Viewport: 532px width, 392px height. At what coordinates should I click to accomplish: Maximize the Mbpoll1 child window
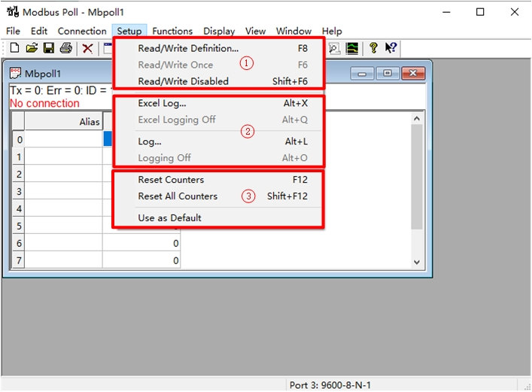point(388,73)
